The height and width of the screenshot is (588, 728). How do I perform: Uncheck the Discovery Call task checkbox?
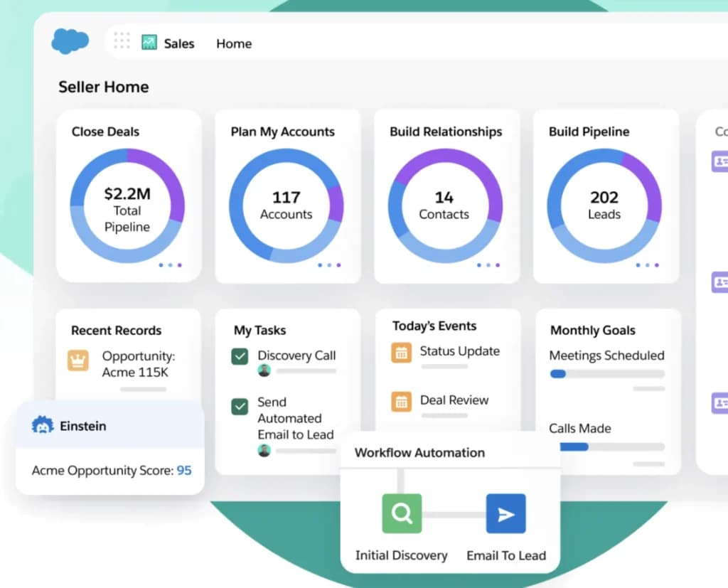tap(240, 357)
